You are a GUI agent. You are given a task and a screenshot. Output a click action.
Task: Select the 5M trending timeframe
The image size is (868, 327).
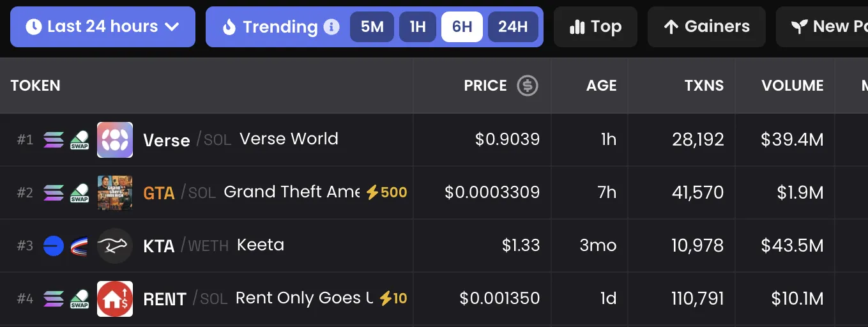point(372,27)
